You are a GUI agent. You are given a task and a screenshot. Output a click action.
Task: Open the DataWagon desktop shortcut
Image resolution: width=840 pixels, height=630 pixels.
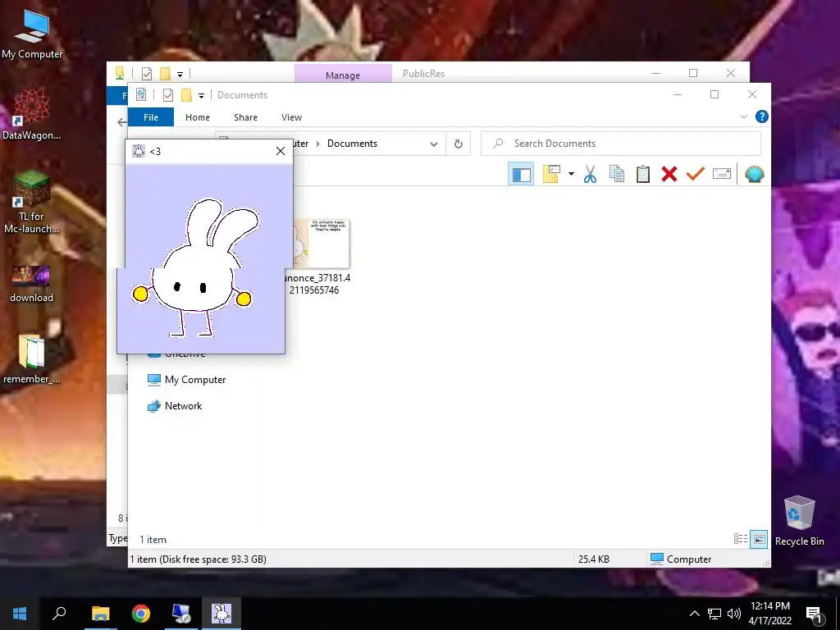pyautogui.click(x=32, y=115)
